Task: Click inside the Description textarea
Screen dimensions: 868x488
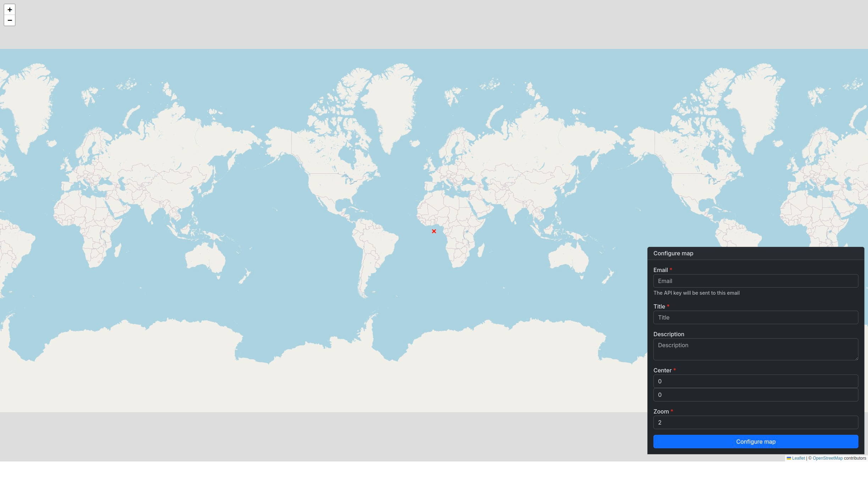Action: [756, 349]
